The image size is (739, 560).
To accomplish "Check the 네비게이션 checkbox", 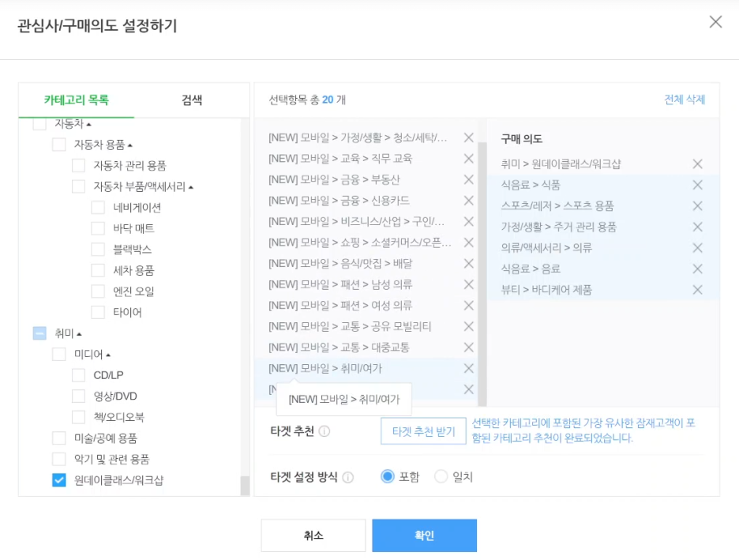I will 98,208.
